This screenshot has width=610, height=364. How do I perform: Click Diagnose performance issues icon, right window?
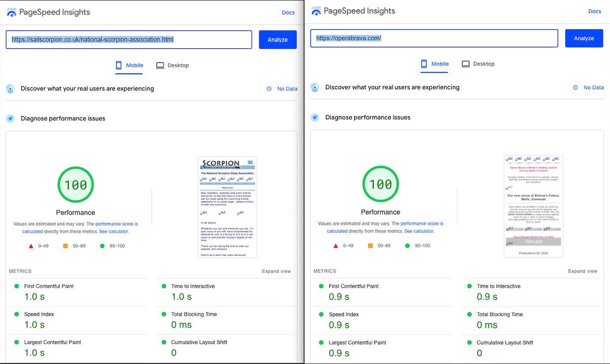pyautogui.click(x=315, y=117)
